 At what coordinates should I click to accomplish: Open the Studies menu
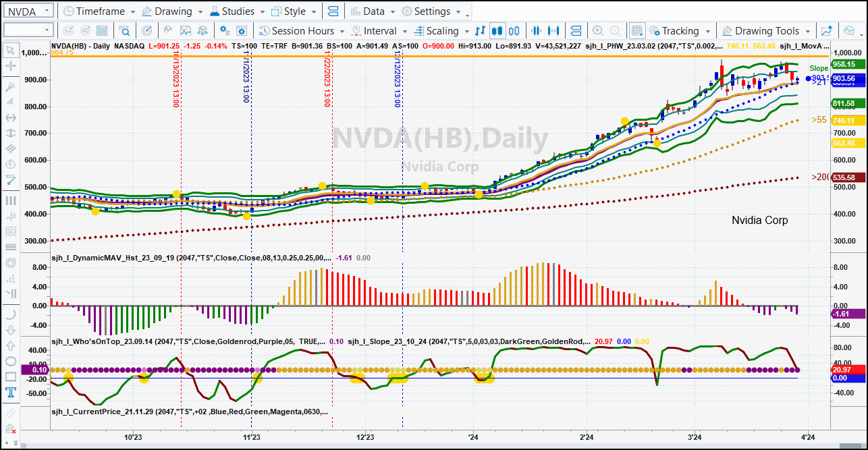[x=237, y=11]
